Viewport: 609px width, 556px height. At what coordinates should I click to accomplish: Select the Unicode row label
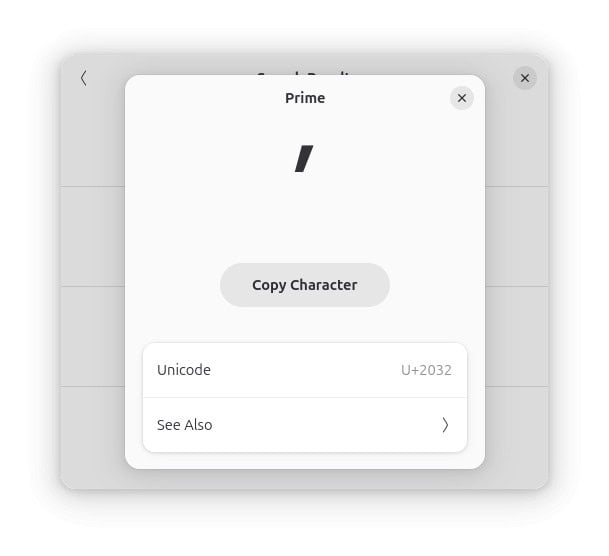pos(184,370)
